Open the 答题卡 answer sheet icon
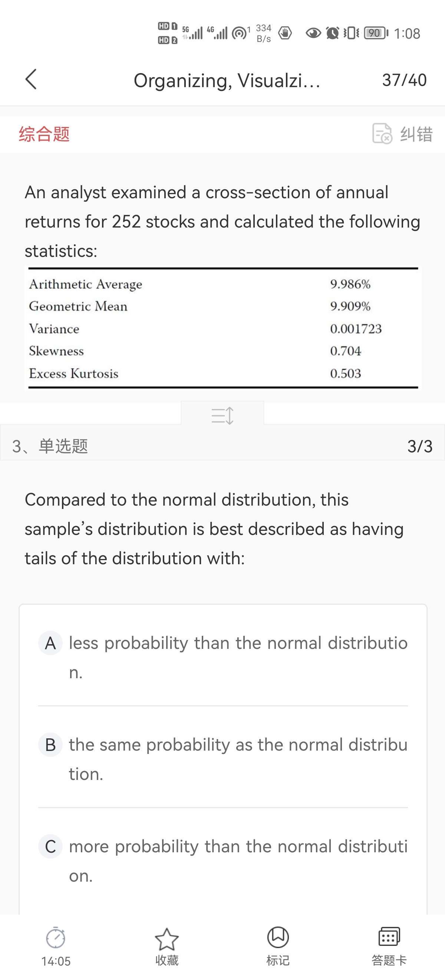The image size is (445, 980). [x=389, y=937]
